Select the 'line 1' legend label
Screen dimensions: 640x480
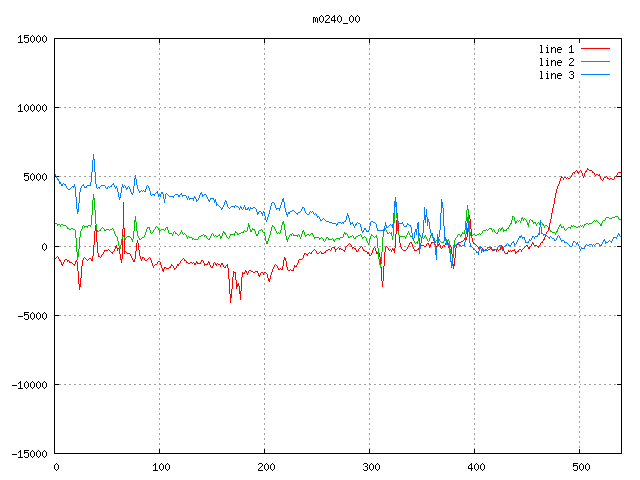pyautogui.click(x=557, y=48)
